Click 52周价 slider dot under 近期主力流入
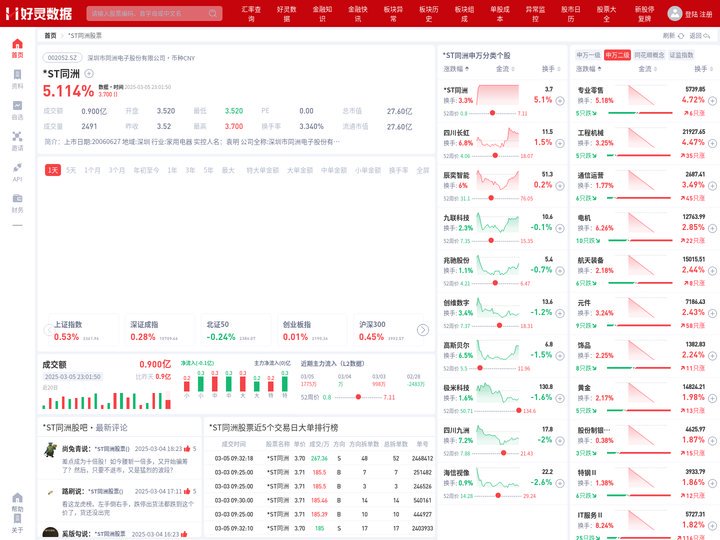 pyautogui.click(x=358, y=397)
